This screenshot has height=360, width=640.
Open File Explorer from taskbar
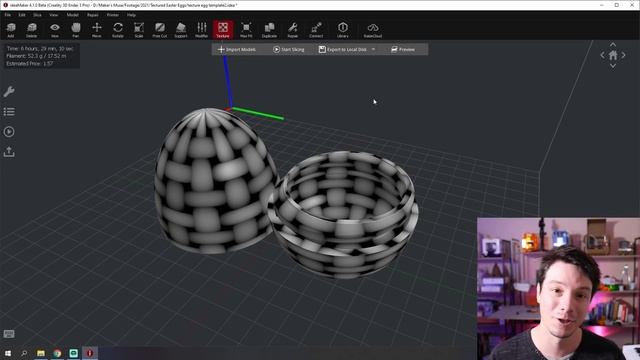coord(41,353)
